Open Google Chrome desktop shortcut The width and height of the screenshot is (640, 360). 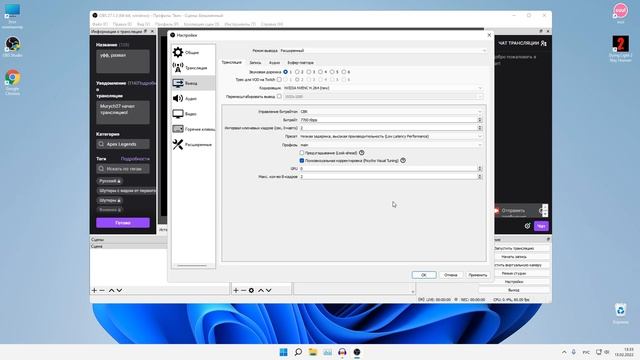point(13,82)
